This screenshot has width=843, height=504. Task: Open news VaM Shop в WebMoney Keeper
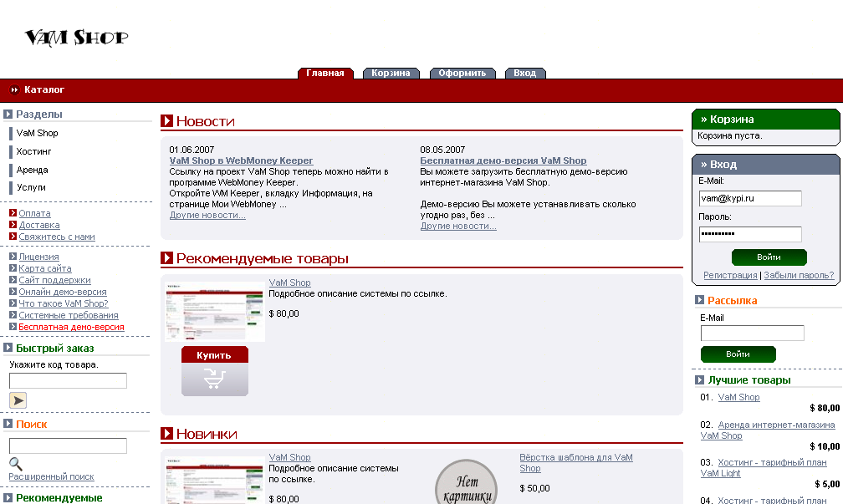(241, 160)
